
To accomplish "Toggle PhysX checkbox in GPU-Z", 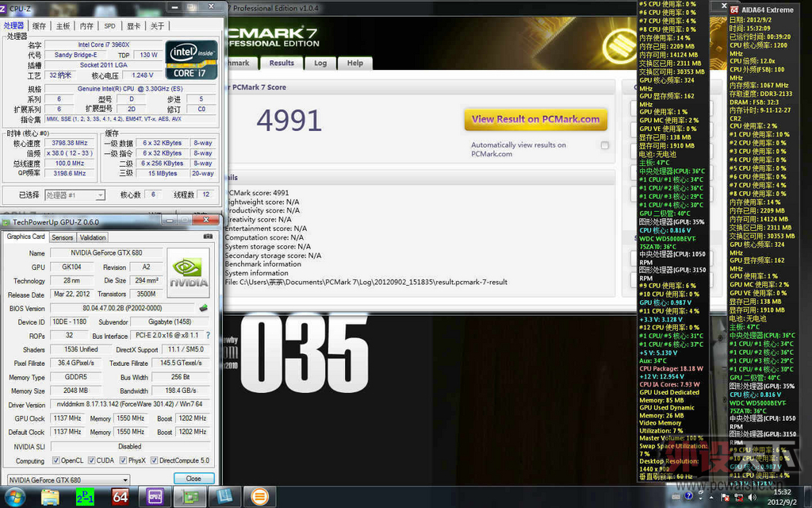I will click(x=123, y=460).
